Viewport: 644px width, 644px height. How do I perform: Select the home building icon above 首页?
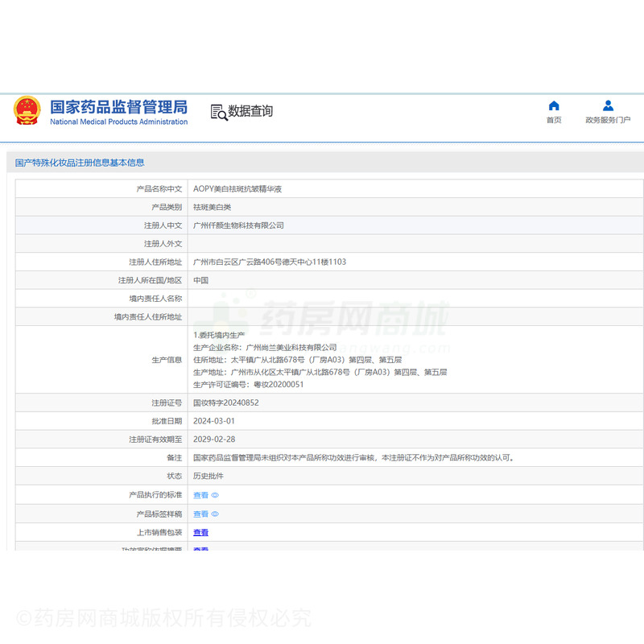click(x=553, y=105)
